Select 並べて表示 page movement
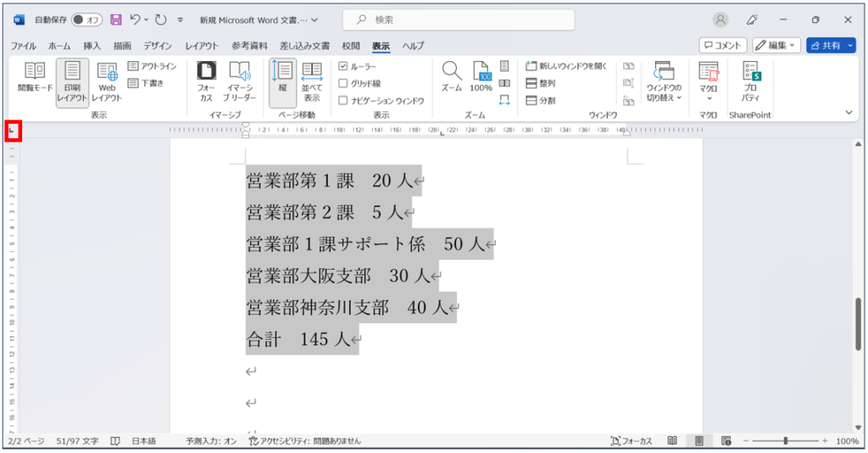 click(x=312, y=82)
